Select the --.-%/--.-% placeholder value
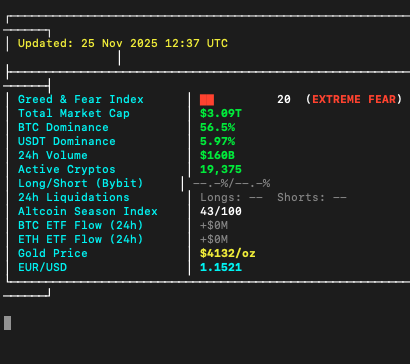The height and width of the screenshot is (364, 410). click(231, 184)
